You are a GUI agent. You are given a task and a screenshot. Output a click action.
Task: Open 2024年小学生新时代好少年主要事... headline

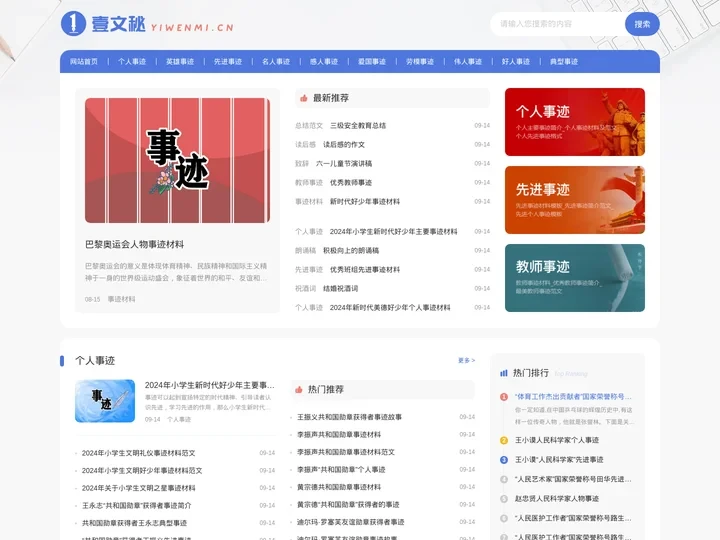(x=209, y=385)
